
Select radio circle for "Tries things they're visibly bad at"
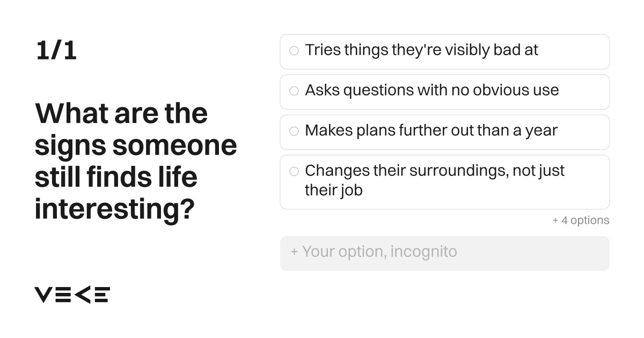pos(294,51)
